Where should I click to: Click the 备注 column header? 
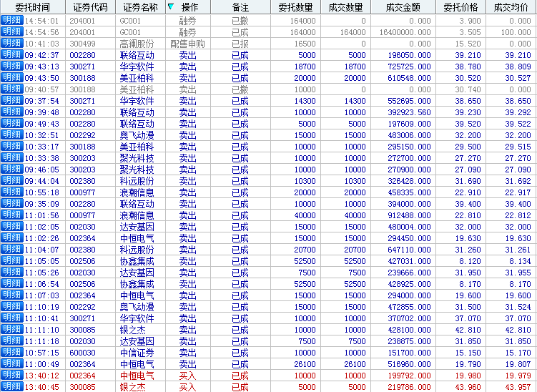point(240,7)
